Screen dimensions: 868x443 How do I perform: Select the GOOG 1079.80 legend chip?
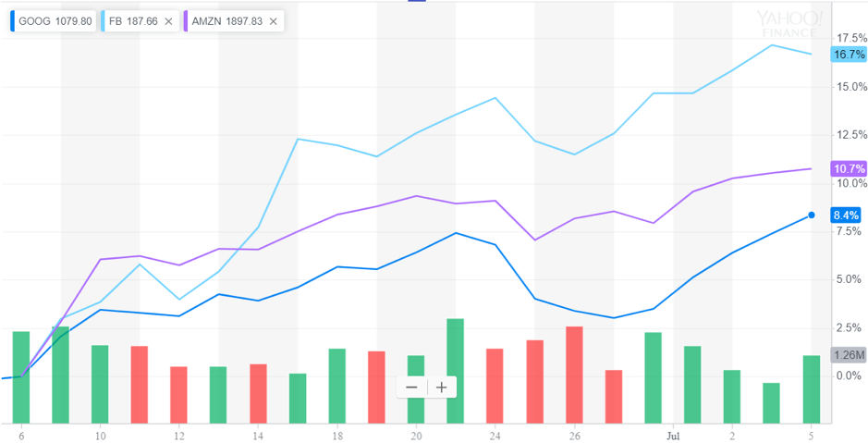point(53,21)
